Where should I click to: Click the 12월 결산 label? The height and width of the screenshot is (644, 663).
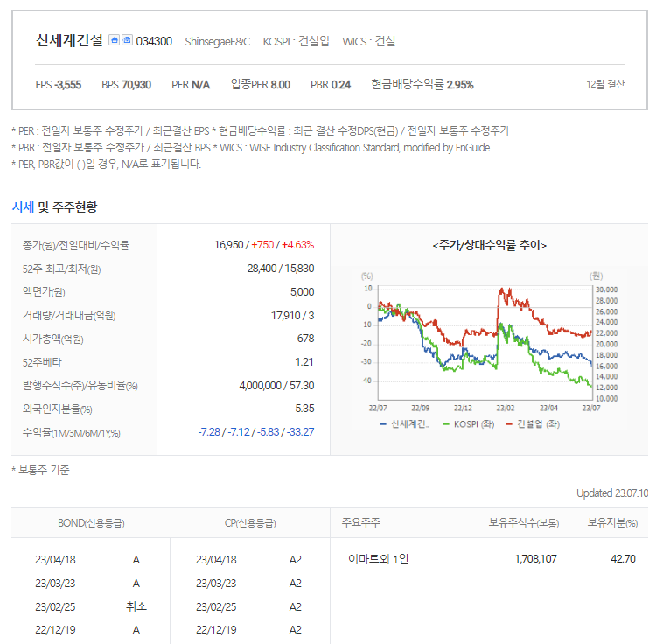click(605, 84)
